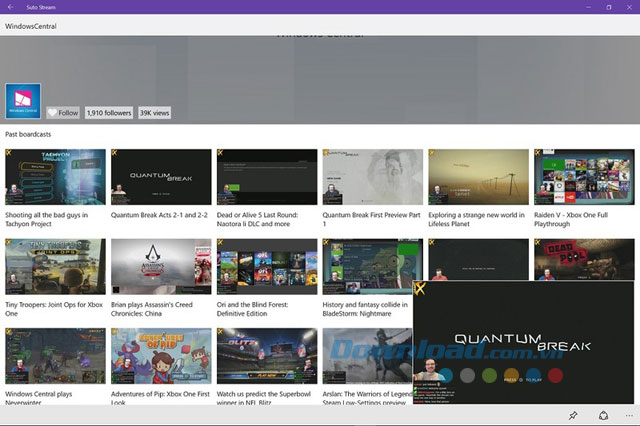
Task: Click 'Exploring a strange new world' title
Action: 476,220
